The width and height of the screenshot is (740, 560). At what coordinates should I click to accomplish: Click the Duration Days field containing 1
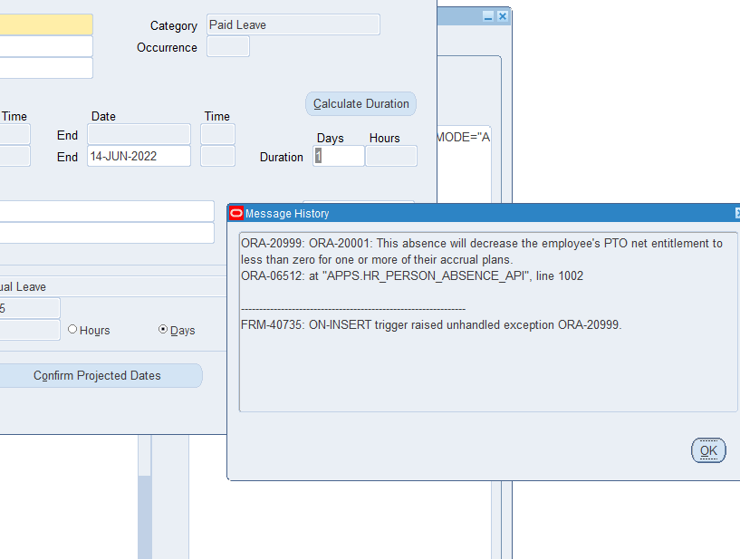coord(338,156)
